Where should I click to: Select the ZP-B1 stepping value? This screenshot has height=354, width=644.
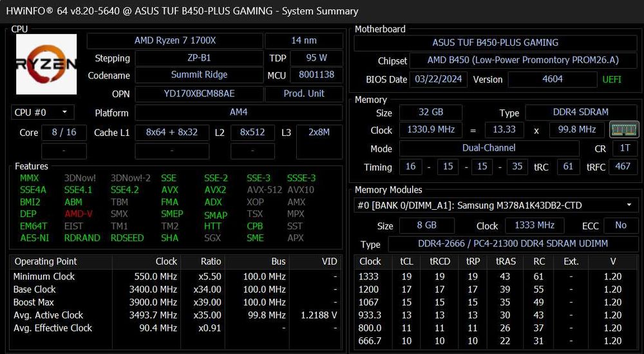[199, 58]
